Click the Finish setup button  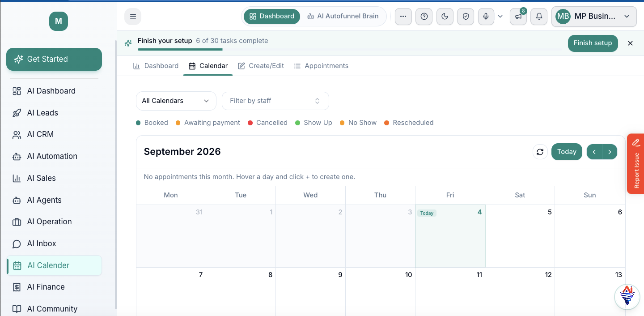coord(593,43)
